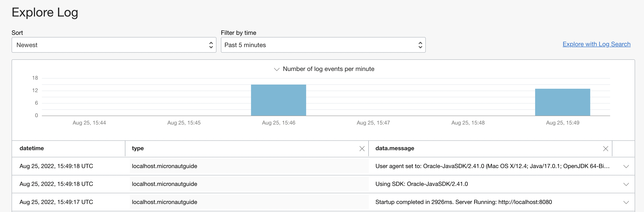The width and height of the screenshot is (644, 212).
Task: Collapse the log events per minute chart
Action: [x=277, y=69]
